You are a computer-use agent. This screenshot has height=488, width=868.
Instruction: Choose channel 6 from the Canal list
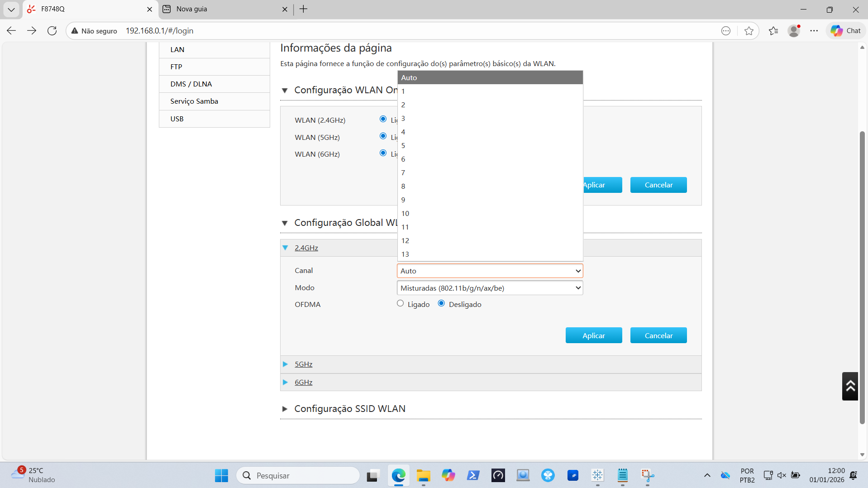click(403, 159)
